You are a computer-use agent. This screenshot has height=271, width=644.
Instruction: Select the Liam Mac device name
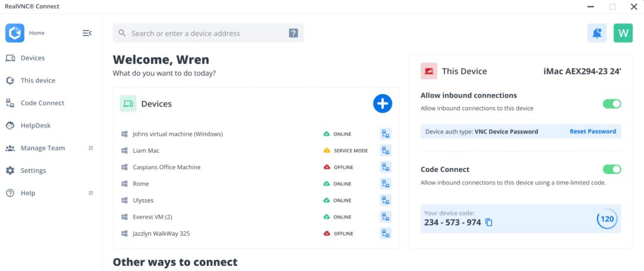coord(146,150)
